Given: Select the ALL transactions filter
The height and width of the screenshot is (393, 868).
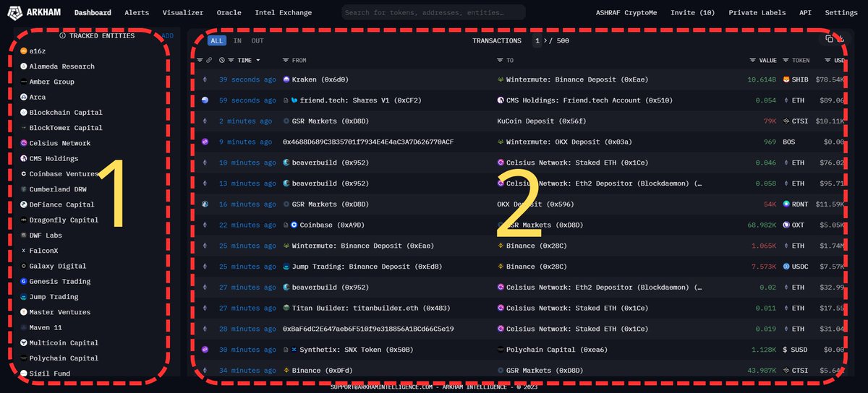Looking at the screenshot, I should (x=217, y=41).
